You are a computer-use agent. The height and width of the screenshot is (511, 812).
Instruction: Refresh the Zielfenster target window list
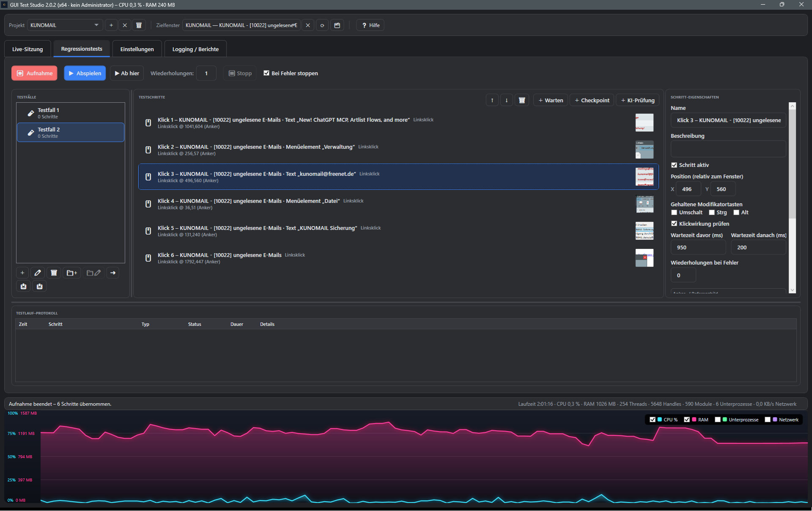[322, 25]
